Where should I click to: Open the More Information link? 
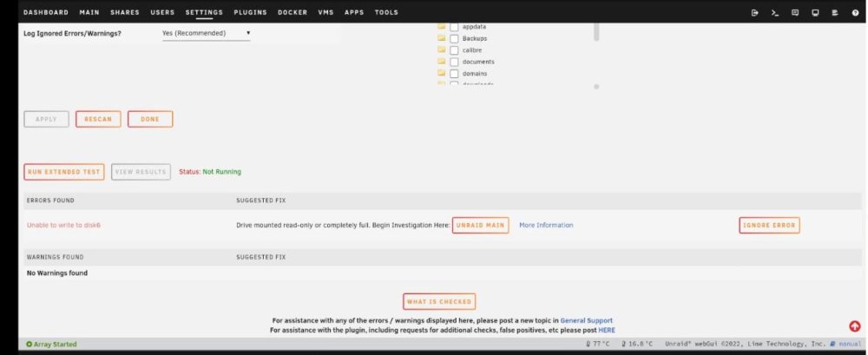(x=546, y=226)
